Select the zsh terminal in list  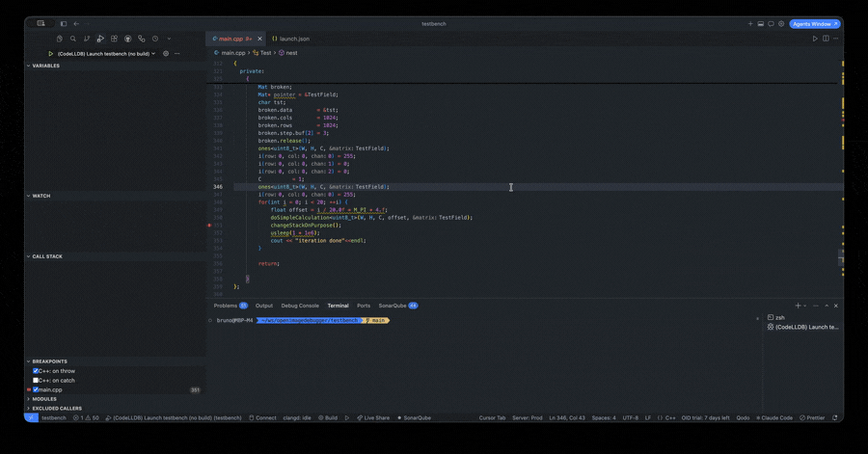[803, 317]
